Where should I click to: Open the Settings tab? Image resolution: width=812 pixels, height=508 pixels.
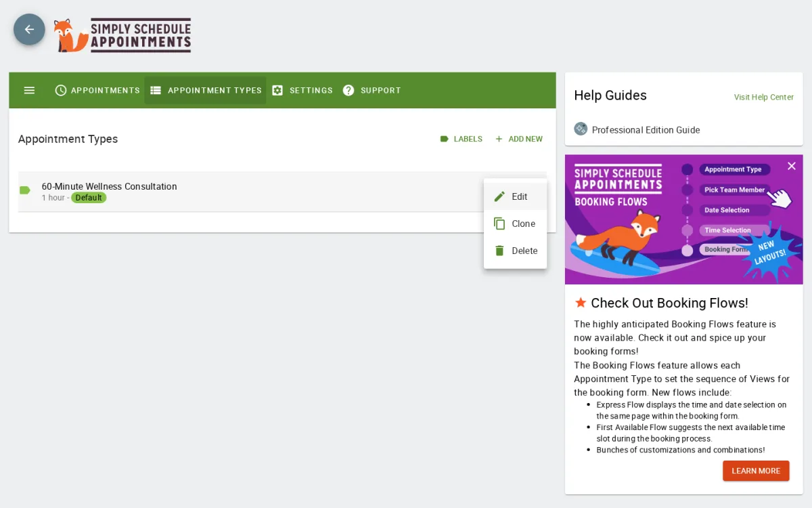coord(302,90)
